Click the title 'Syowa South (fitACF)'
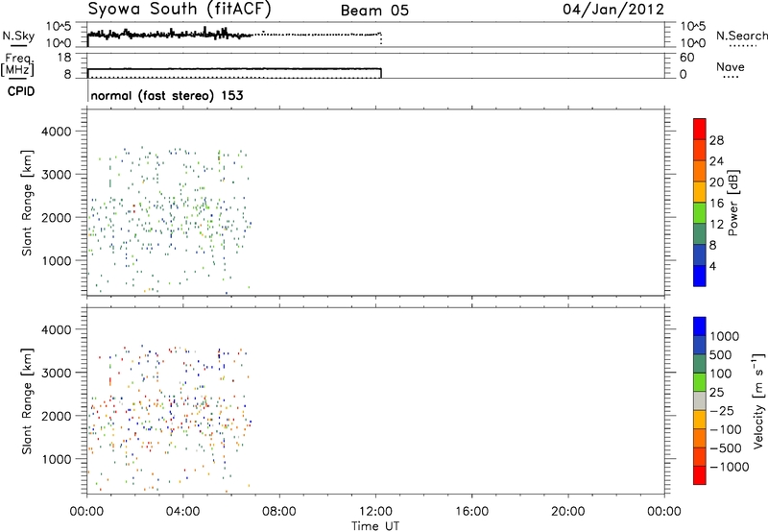 (180, 10)
